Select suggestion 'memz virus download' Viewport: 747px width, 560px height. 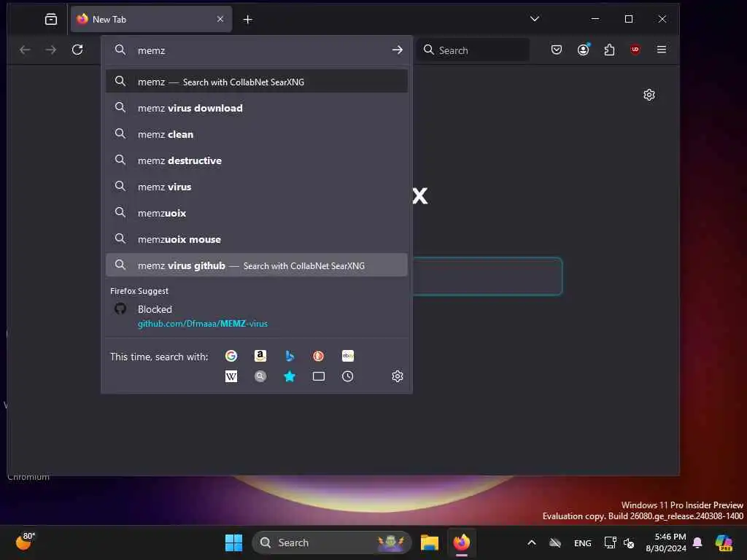(x=256, y=108)
